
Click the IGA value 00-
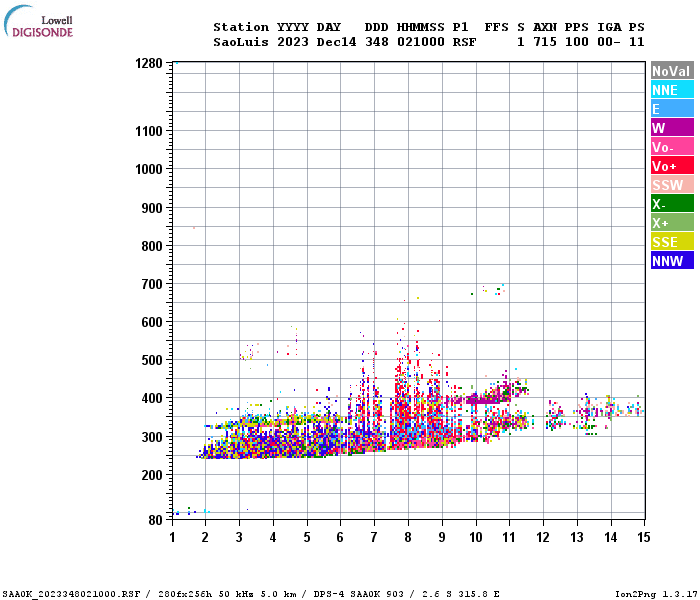609,42
